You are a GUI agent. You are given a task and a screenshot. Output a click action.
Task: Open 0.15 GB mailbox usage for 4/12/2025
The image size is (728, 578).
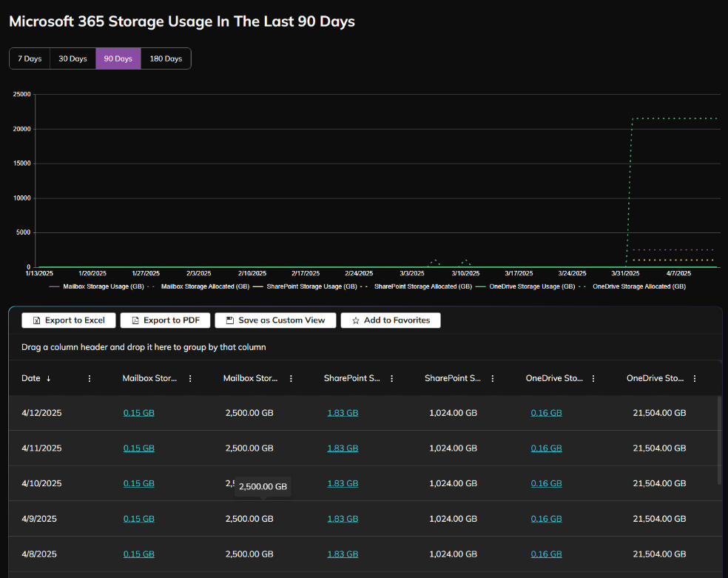(x=139, y=413)
